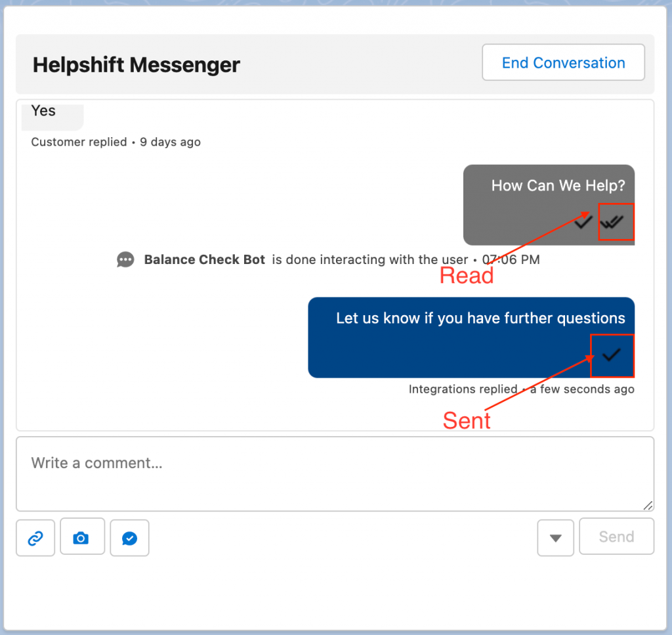This screenshot has height=635, width=672.
Task: Click the messenger checkmark icon button
Action: (129, 538)
